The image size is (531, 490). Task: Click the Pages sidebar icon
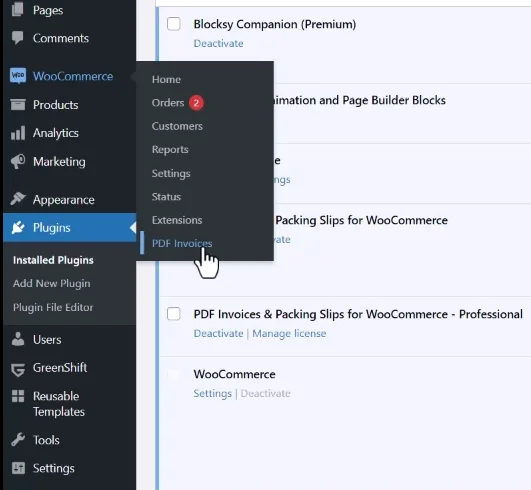click(x=18, y=9)
